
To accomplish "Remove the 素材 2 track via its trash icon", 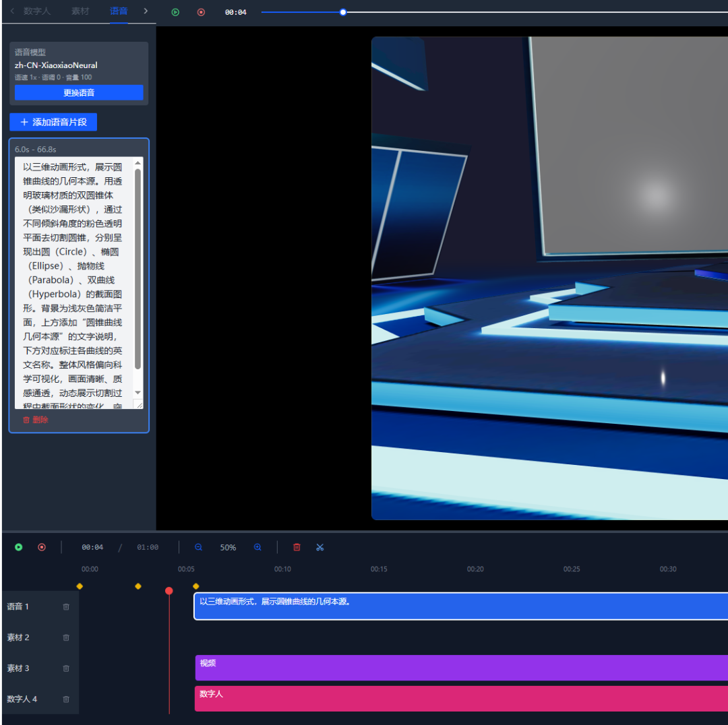I will 66,637.
